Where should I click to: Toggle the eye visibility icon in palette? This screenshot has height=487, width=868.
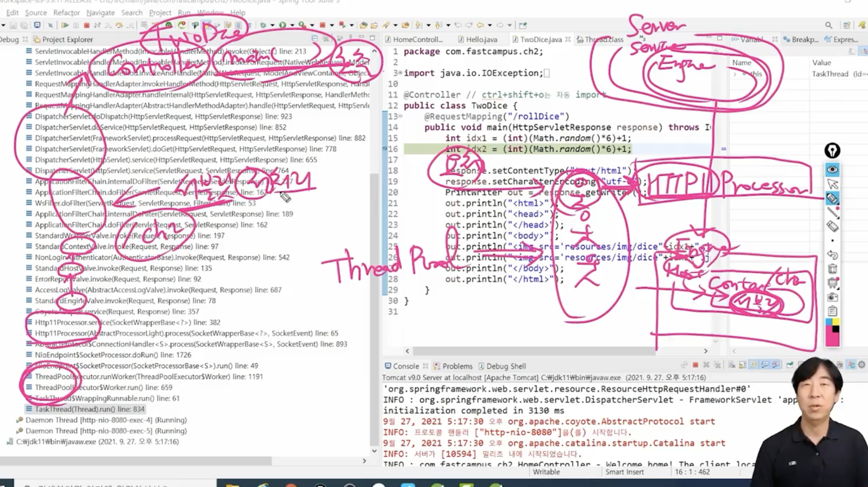click(832, 169)
